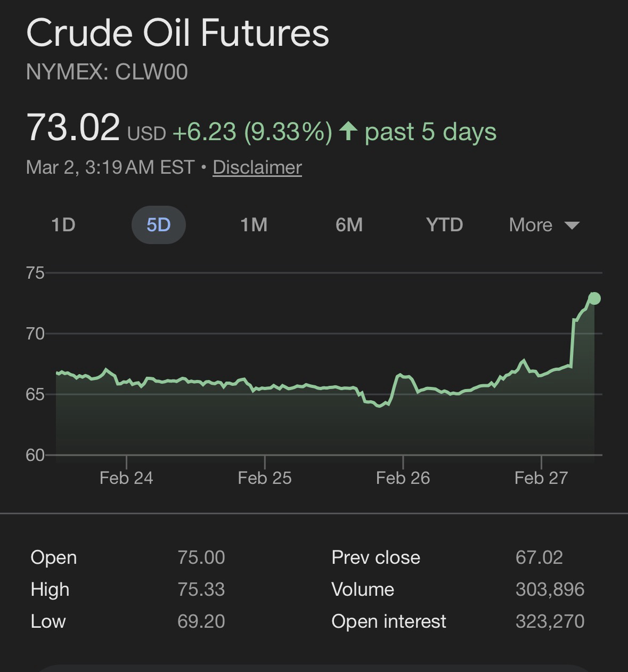Switch to the 6M chart view

click(x=349, y=225)
